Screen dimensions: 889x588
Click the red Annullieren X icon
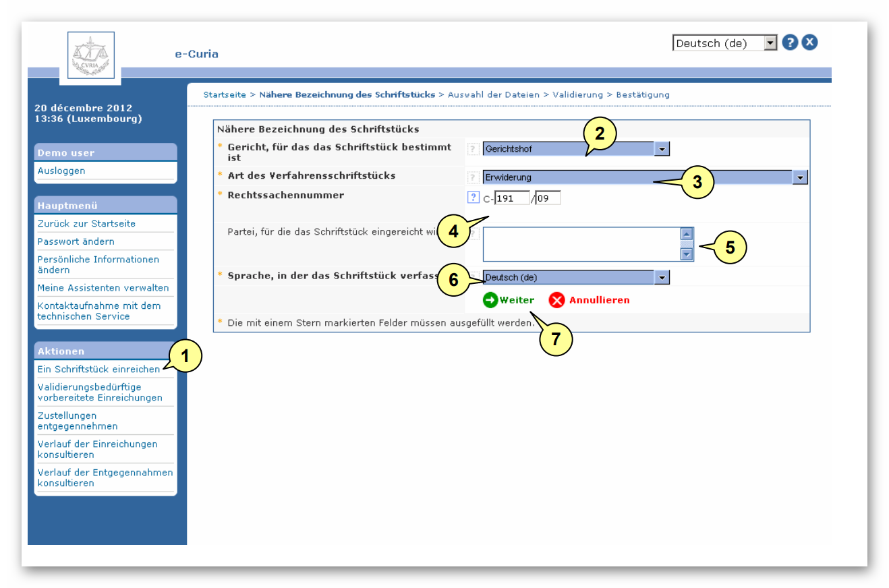point(556,300)
